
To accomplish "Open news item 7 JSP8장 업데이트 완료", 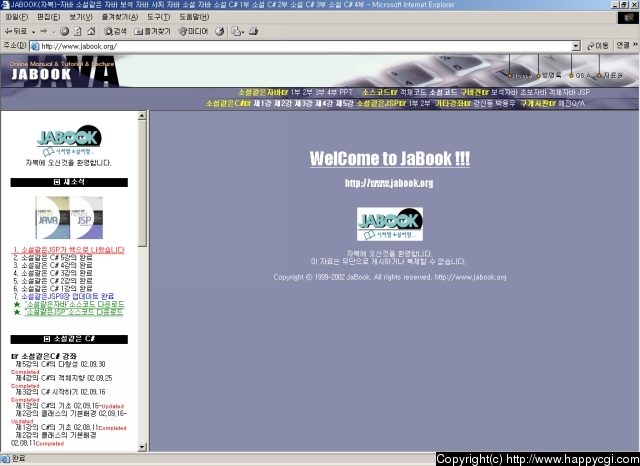I will (x=64, y=296).
